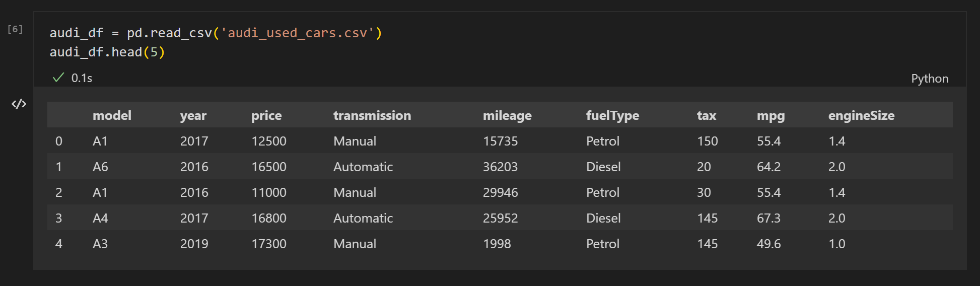Click the fuelType column header

[612, 116]
